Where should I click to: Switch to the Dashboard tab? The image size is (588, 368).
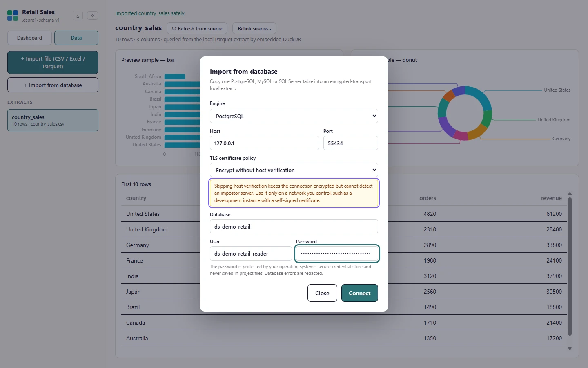pos(29,38)
